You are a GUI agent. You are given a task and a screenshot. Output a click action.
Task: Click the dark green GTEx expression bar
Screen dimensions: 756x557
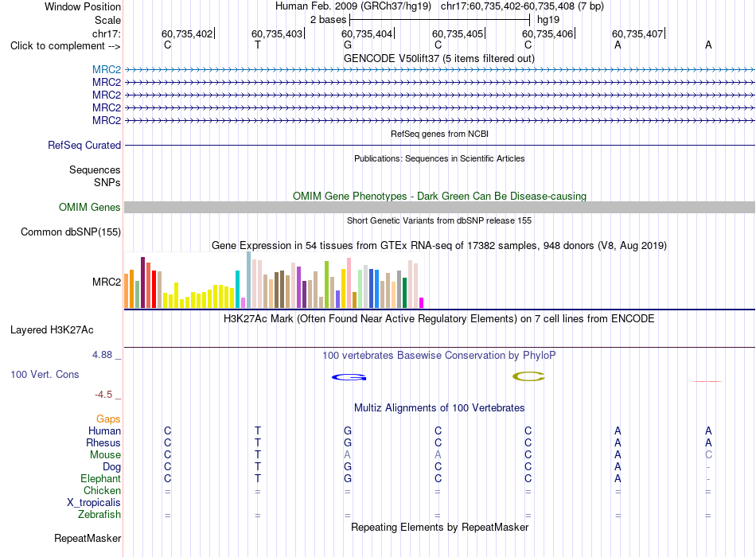(x=404, y=293)
